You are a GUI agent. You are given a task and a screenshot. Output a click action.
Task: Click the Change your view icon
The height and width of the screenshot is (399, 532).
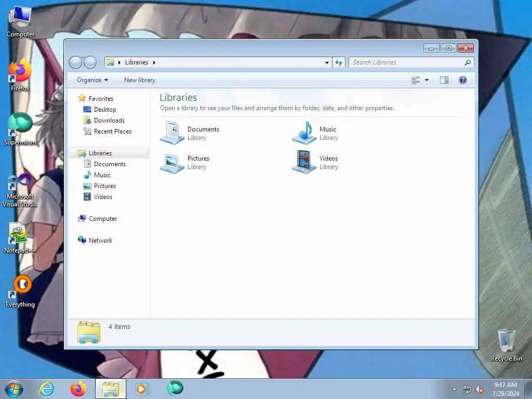416,80
